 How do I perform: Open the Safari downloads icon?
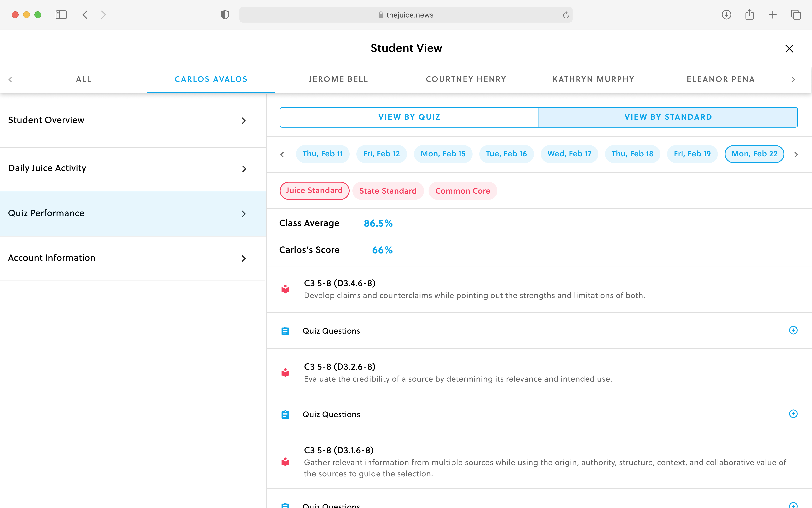[x=726, y=15]
